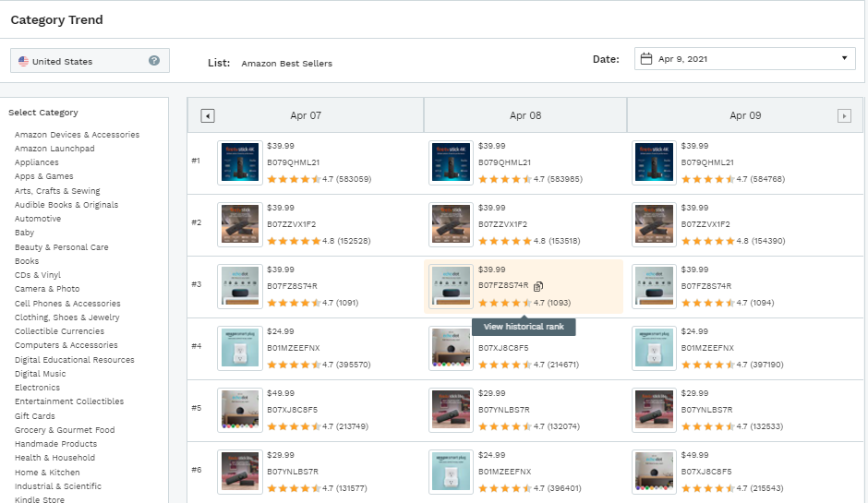Select Camera & Photo category
The height and width of the screenshot is (503, 868).
coord(47,289)
